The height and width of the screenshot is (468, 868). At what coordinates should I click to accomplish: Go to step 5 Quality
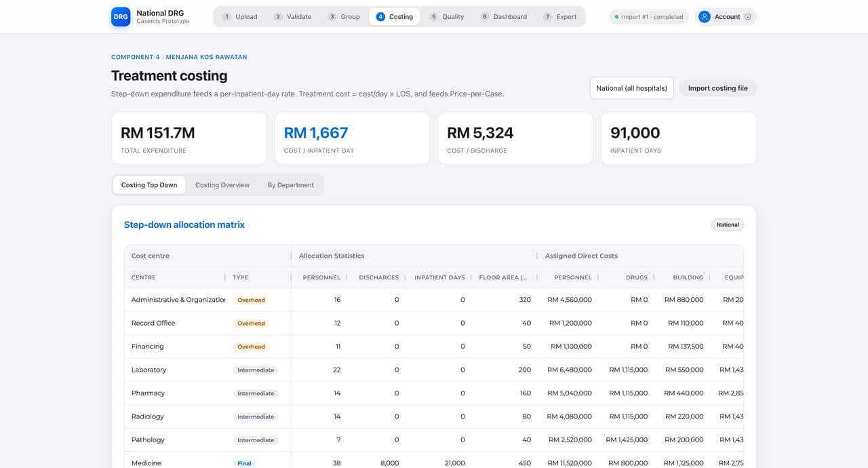coord(447,17)
